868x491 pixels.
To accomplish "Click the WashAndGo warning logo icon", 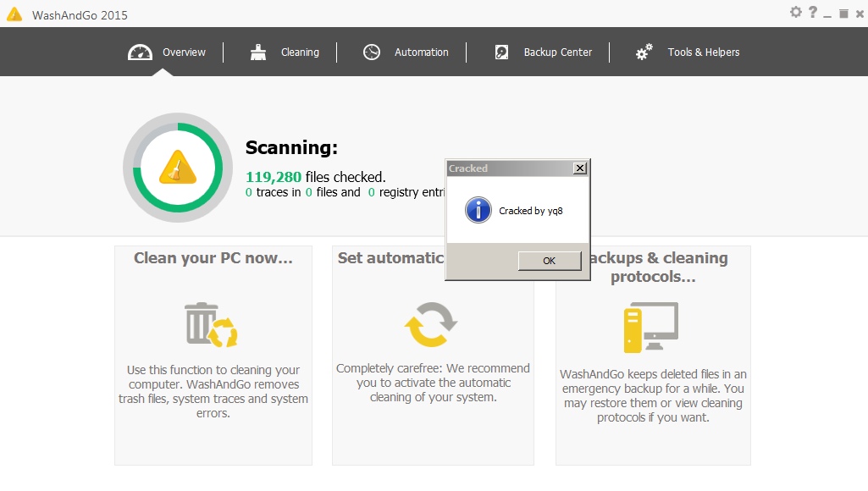I will [14, 14].
